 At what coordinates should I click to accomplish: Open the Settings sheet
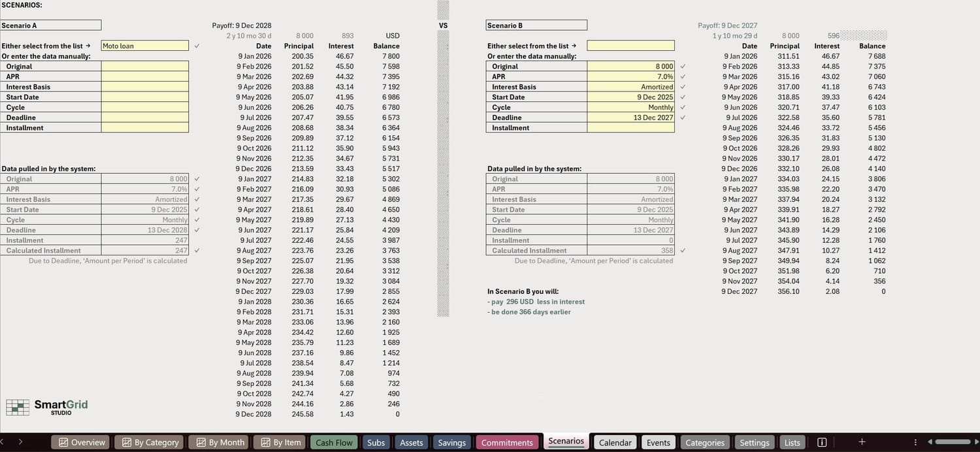point(755,442)
